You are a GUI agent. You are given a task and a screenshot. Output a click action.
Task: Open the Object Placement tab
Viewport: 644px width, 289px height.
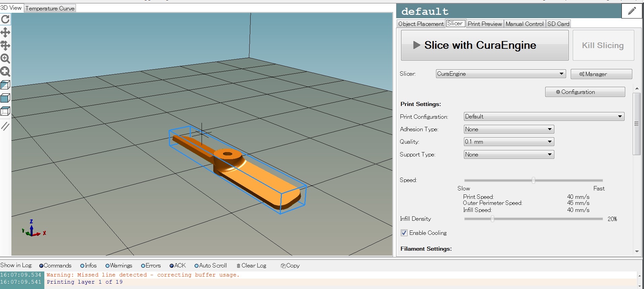[x=421, y=24]
